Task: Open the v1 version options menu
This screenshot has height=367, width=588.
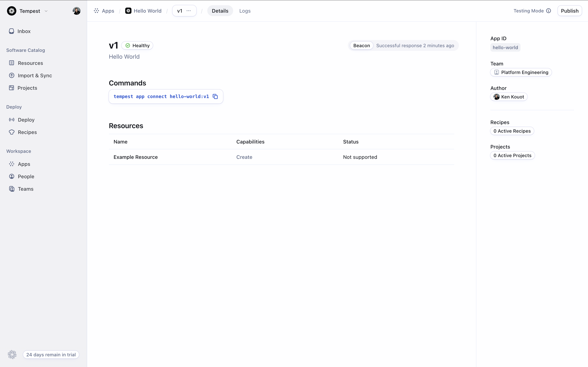Action: click(189, 11)
